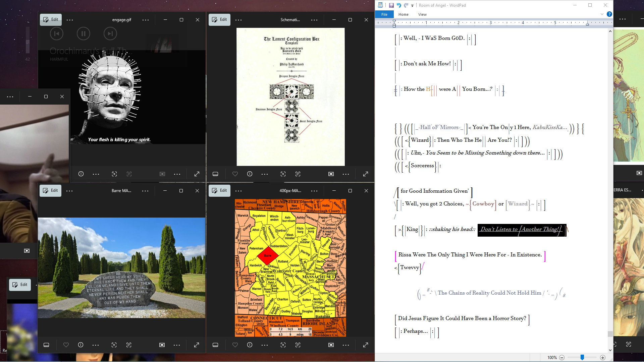Open Customize Quick Access Toolbar dropdown
The width and height of the screenshot is (644, 362).
412,5
